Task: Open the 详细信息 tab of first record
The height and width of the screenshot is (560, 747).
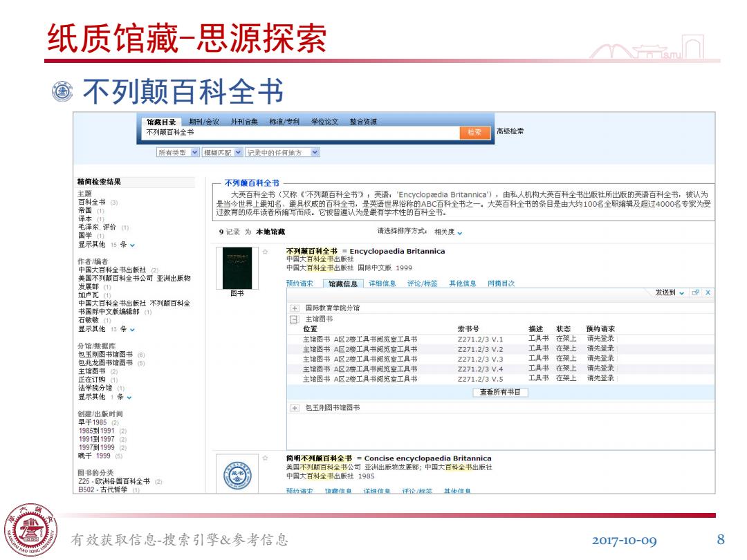Action: [x=382, y=283]
